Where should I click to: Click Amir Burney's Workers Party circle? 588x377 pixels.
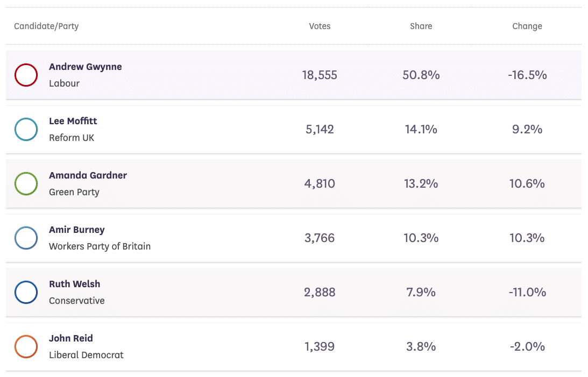click(x=26, y=238)
